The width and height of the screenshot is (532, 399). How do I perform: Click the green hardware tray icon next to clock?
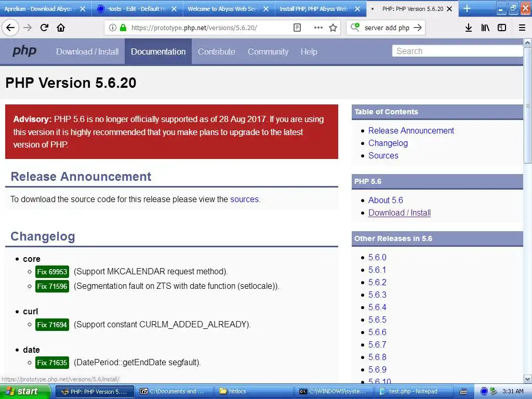click(494, 391)
